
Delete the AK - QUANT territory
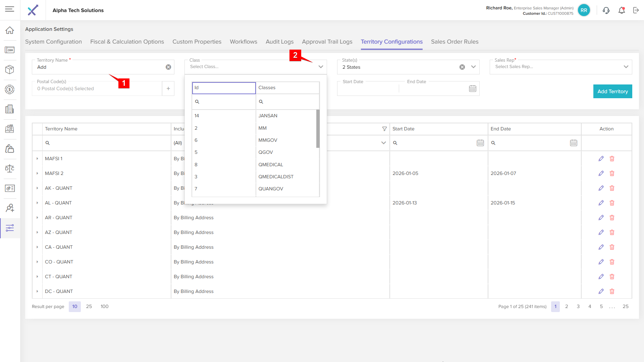click(x=612, y=188)
